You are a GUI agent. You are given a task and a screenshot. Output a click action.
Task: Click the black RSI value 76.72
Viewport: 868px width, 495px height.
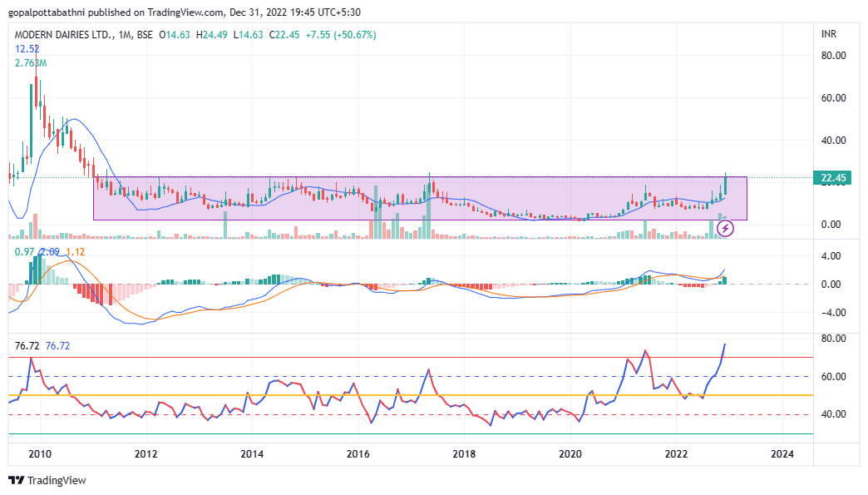pos(27,346)
